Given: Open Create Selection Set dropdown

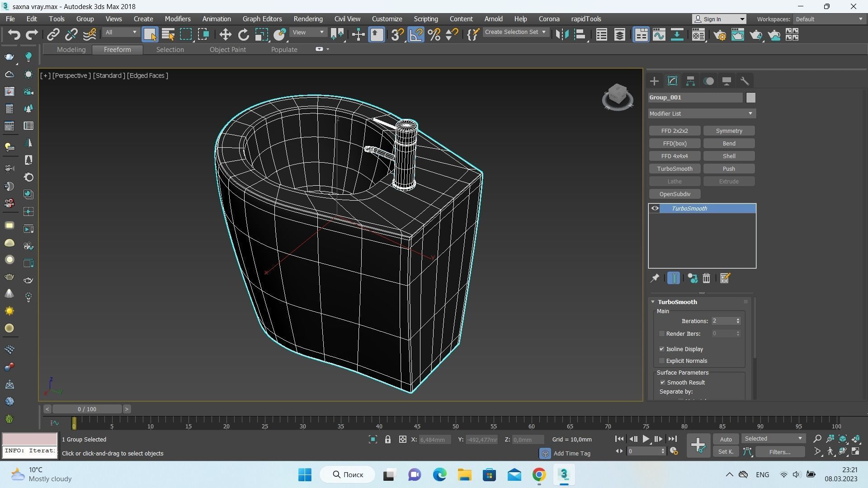Looking at the screenshot, I should click(x=515, y=33).
